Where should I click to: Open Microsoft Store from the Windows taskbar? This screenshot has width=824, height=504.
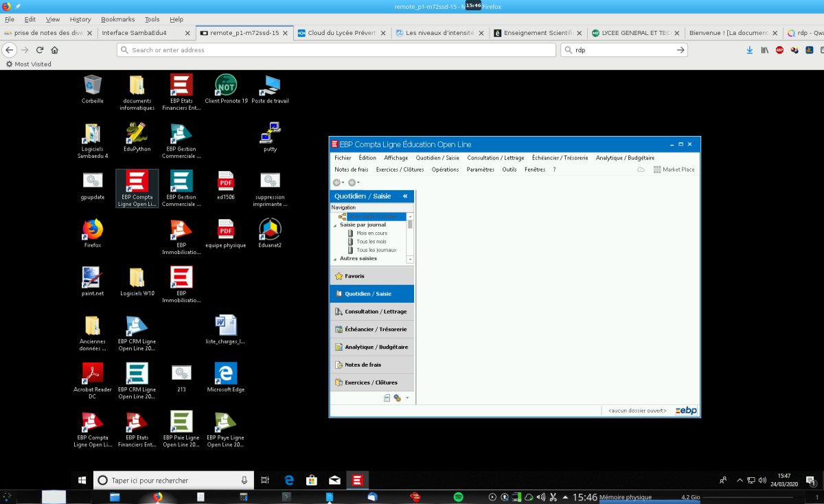tap(311, 480)
